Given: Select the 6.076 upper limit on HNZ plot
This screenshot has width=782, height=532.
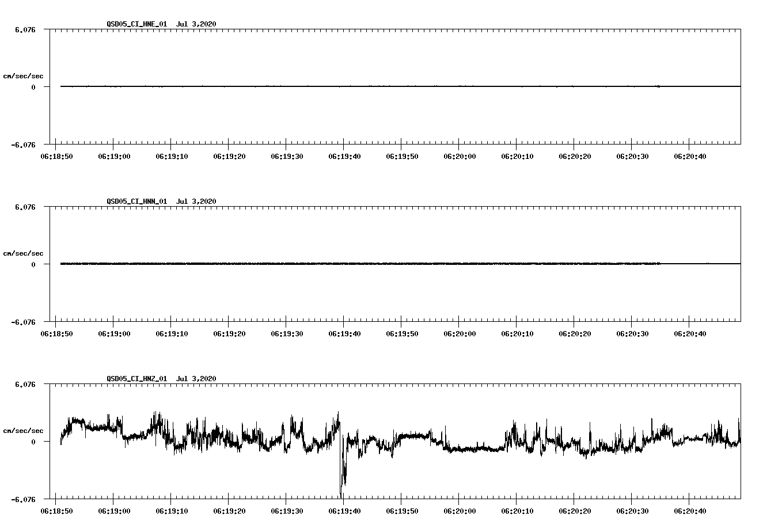Looking at the screenshot, I should pos(25,384).
